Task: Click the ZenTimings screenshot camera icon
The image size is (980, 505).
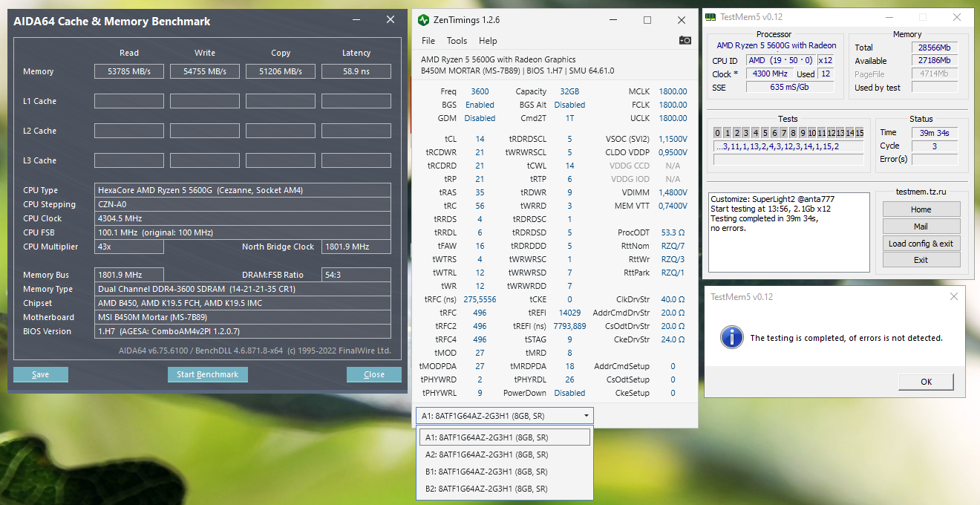Action: [x=685, y=41]
